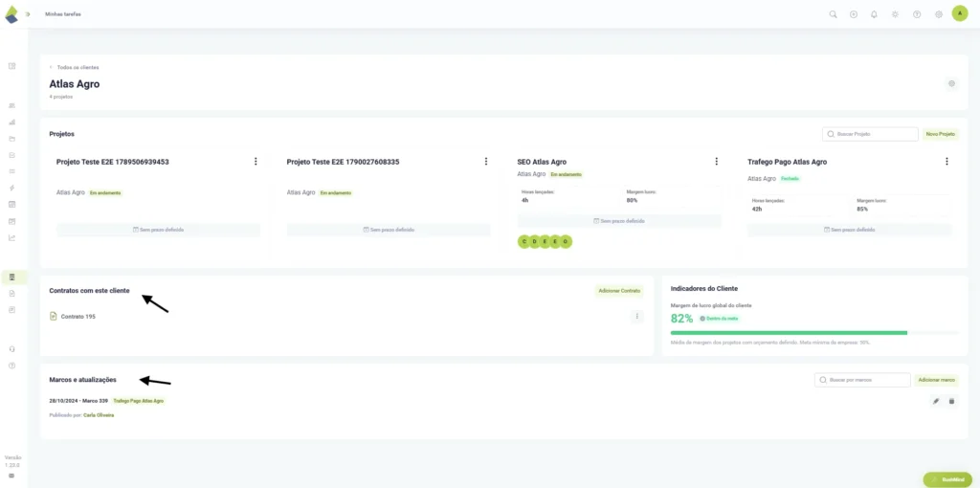Expand the sidebar with the arrow beside the logo

point(28,13)
